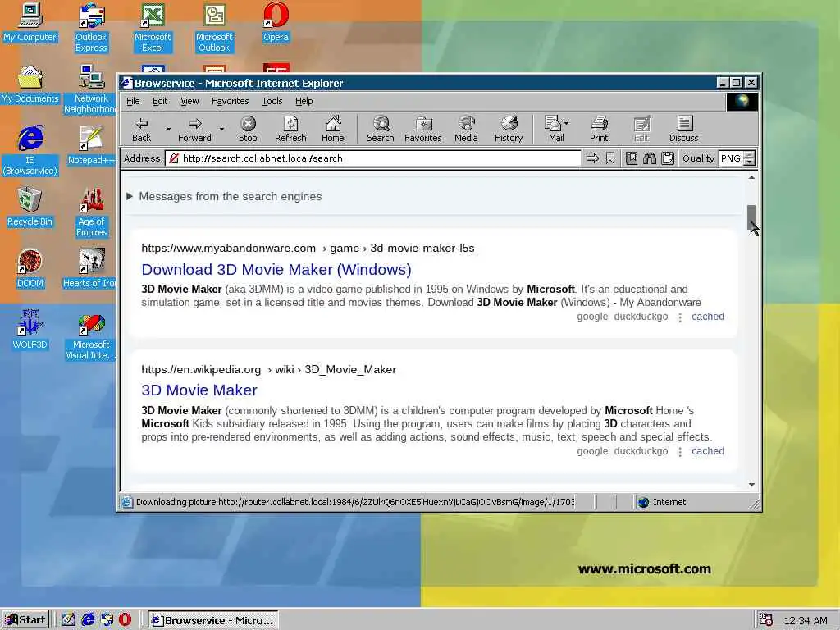Click the system tray scheduler icon
The image size is (840, 630).
click(x=765, y=620)
